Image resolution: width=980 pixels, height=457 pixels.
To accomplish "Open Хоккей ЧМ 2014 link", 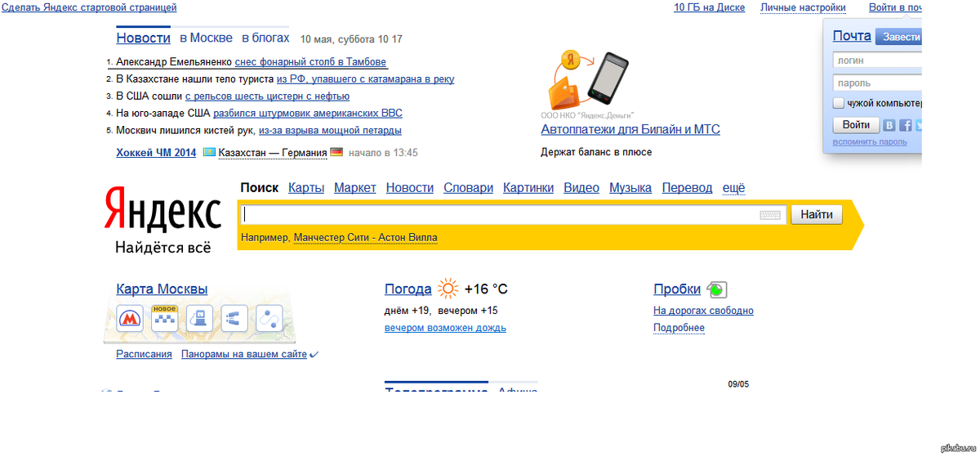I will tap(156, 152).
